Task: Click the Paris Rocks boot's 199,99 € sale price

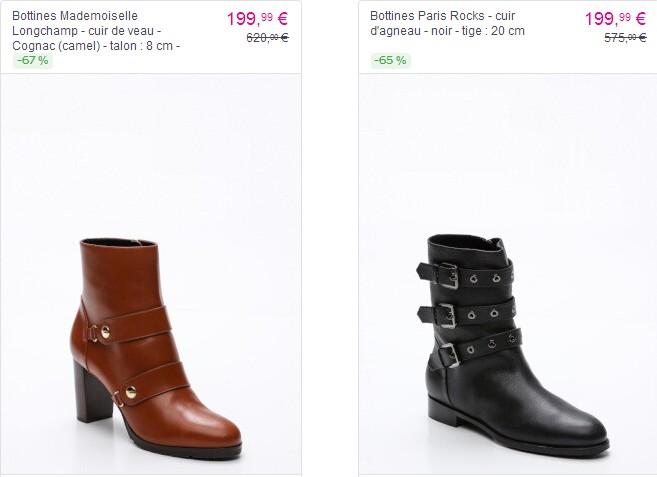Action: (614, 18)
